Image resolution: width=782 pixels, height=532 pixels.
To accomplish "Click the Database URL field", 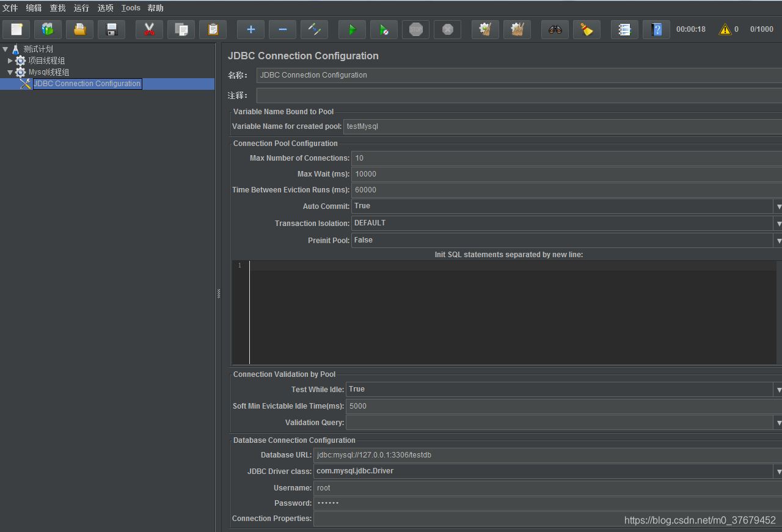I will (x=548, y=455).
